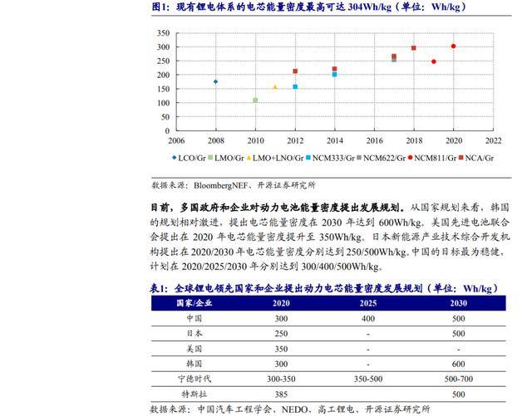Click the BloombergNEF data source line
This screenshot has width=532, height=416.
[234, 185]
